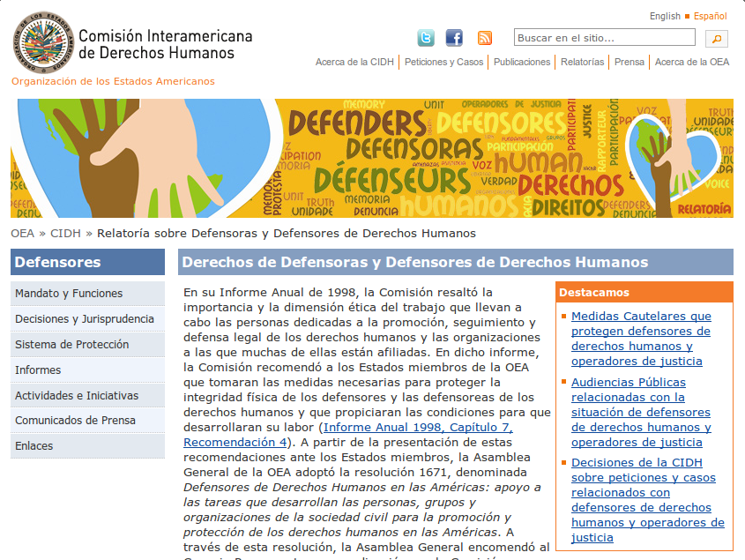745x560 pixels.
Task: Click the 'Derechos de Defensoras y Defensores' page heading
Action: [x=456, y=262]
